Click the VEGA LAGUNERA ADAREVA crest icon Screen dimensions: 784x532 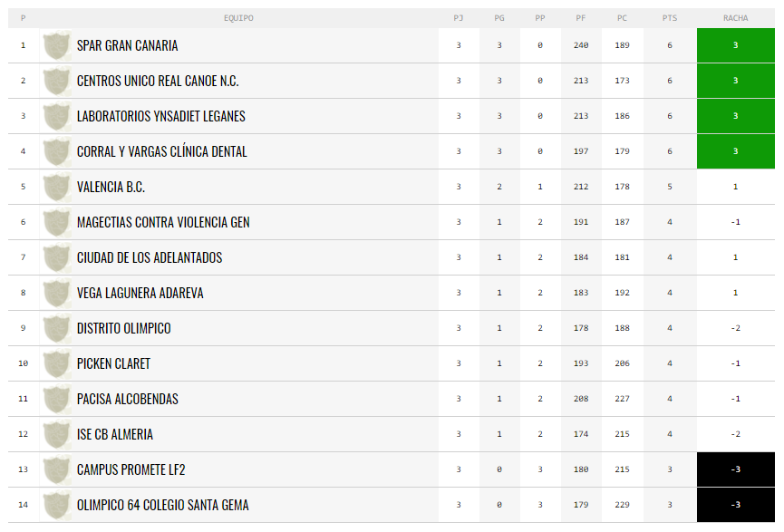click(x=56, y=293)
